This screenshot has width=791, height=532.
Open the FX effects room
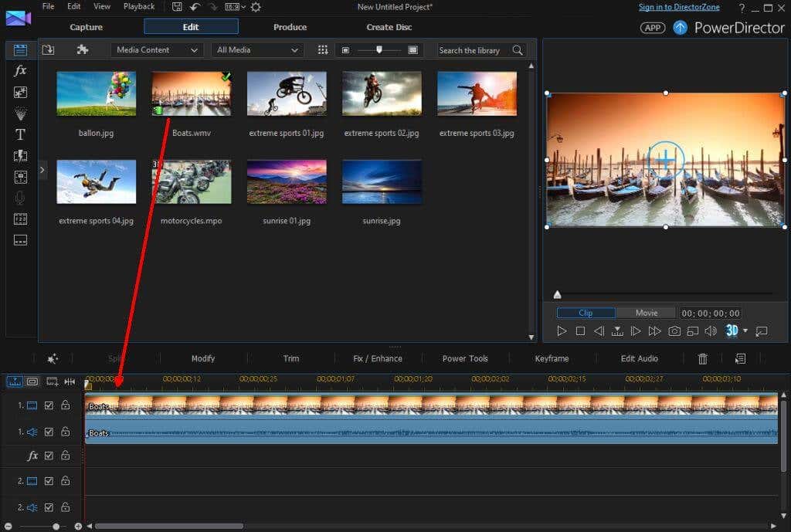pyautogui.click(x=20, y=71)
